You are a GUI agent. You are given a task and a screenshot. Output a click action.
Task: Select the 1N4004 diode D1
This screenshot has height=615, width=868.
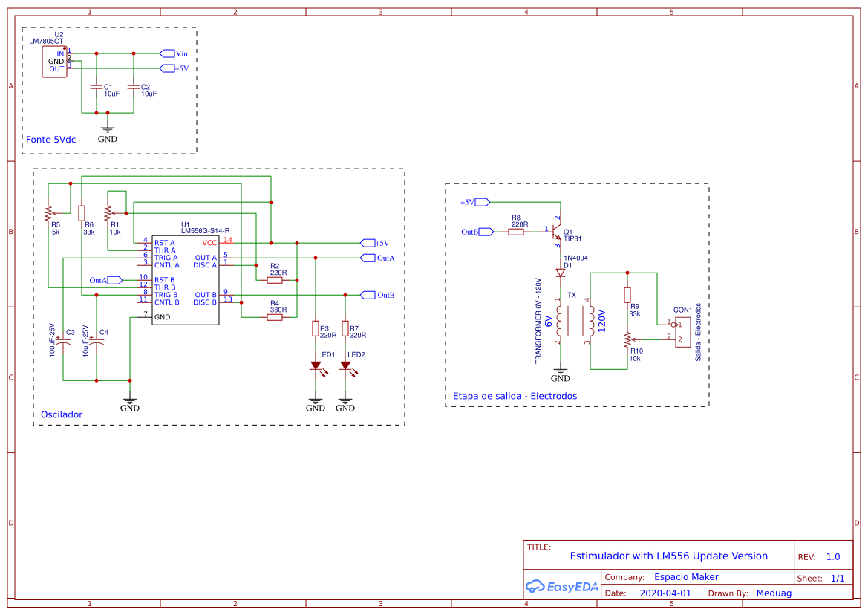pos(561,271)
